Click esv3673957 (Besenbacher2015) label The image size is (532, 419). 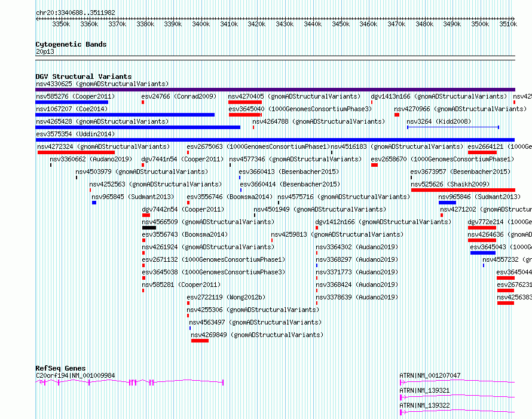(460, 172)
